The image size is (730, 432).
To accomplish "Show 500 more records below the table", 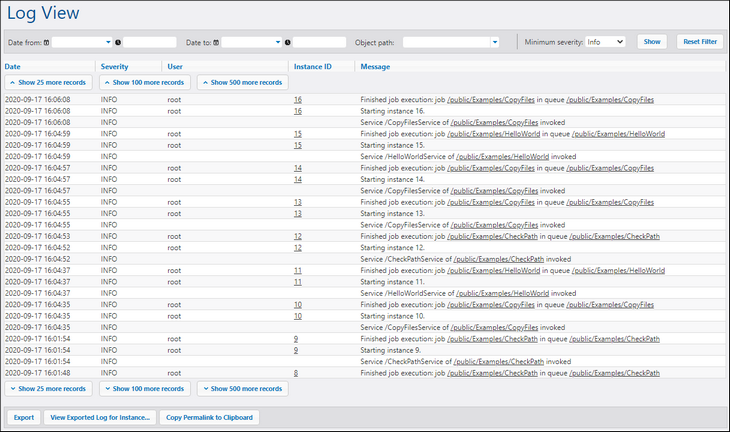I will click(x=243, y=389).
